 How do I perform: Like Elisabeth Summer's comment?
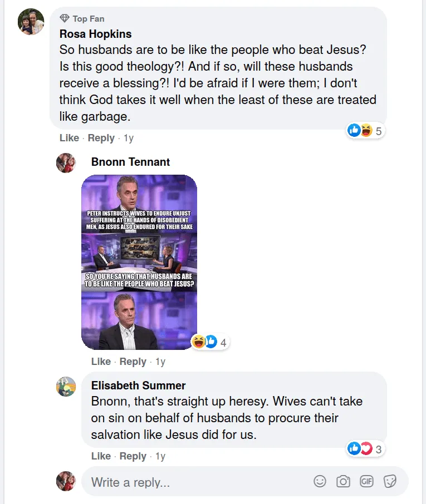[101, 456]
